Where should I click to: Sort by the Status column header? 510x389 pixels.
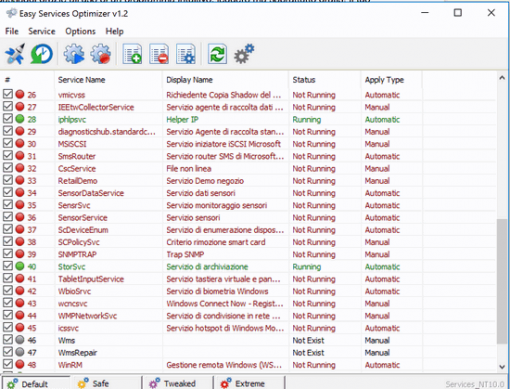coord(325,80)
